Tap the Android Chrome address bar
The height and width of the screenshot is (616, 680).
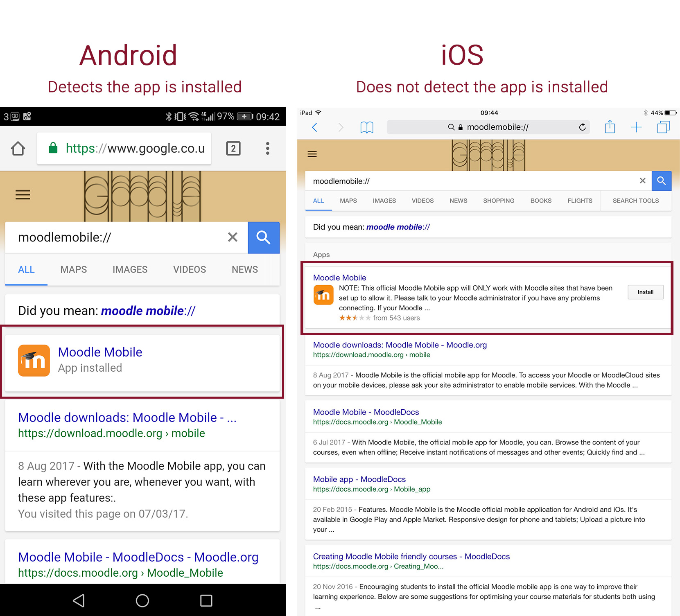[124, 148]
